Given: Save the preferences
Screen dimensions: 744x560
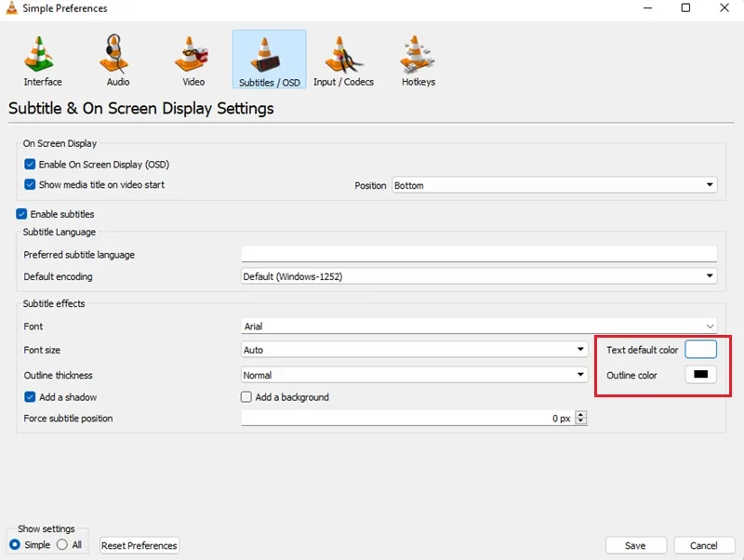Looking at the screenshot, I should [x=635, y=545].
